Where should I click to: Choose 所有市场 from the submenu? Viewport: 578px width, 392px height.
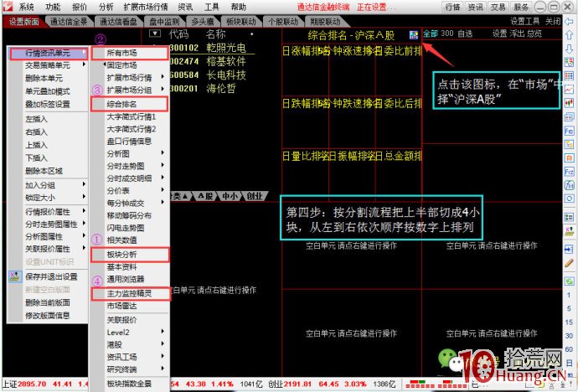pos(130,53)
